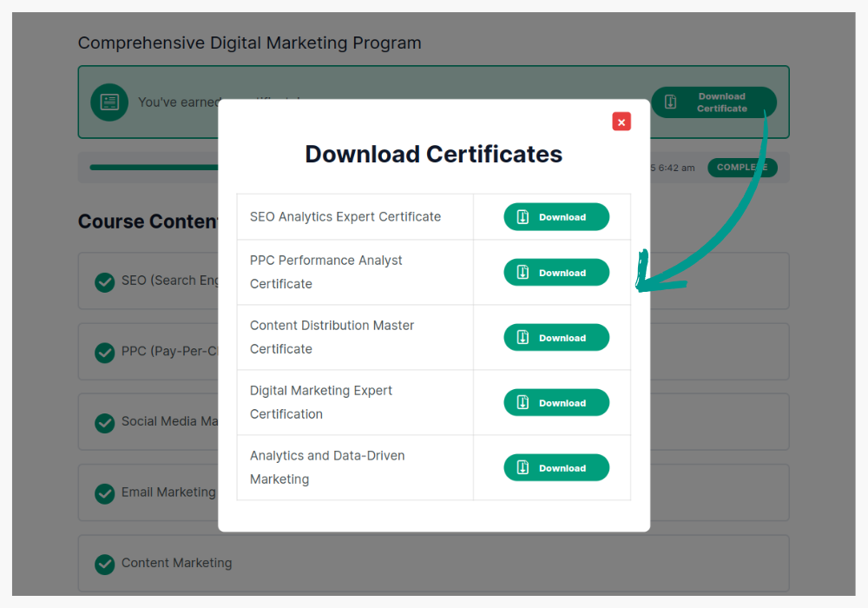Download the SEO Analytics Expert Certificate
Viewport: 868px width, 608px height.
pyautogui.click(x=556, y=217)
